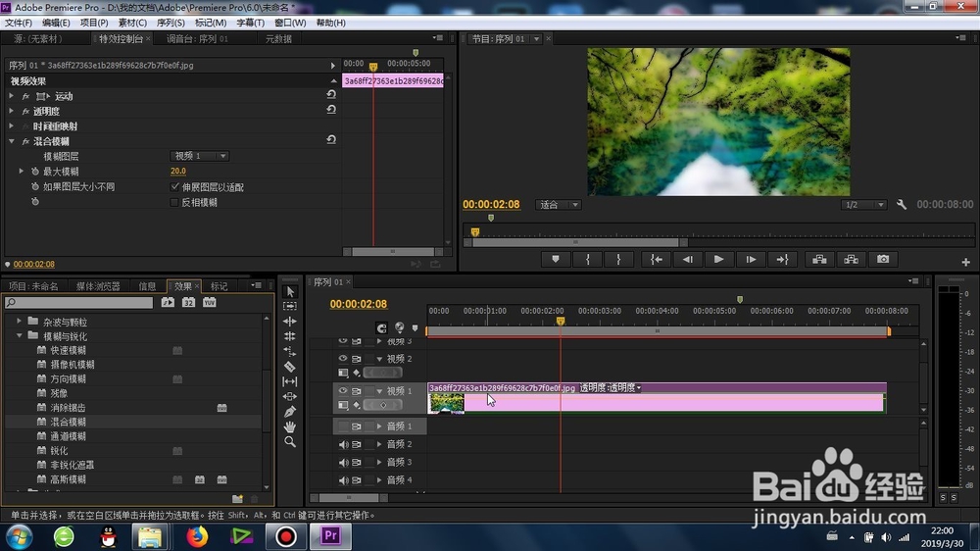
Task: Mark Out point in Program monitor
Action: pyautogui.click(x=618, y=260)
